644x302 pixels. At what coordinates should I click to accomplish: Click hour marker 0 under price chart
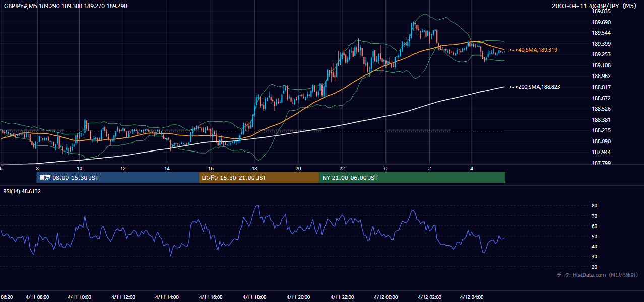coord(386,168)
